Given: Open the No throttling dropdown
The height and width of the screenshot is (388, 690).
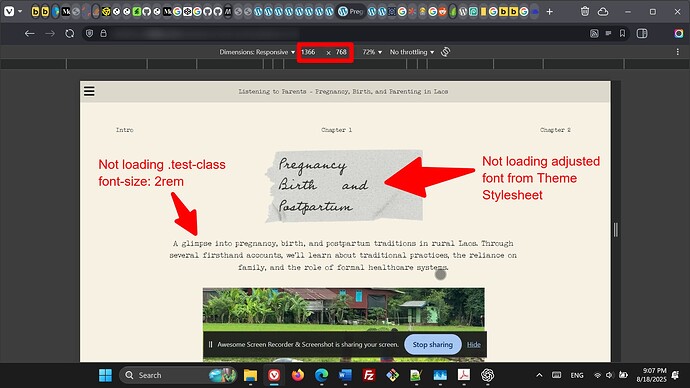Looking at the screenshot, I should [411, 52].
